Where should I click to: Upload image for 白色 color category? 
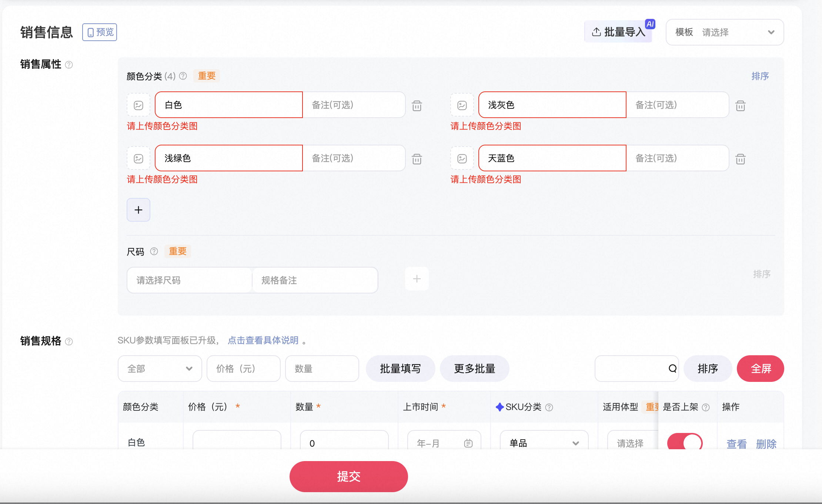point(138,105)
